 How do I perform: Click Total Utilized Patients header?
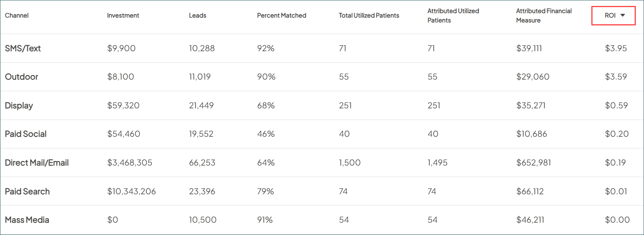pyautogui.click(x=369, y=15)
